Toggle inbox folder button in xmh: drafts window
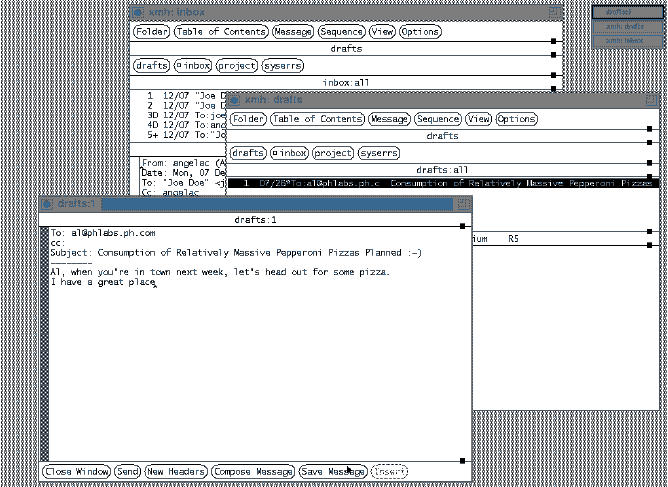Screen dimensions: 668x487 289,153
